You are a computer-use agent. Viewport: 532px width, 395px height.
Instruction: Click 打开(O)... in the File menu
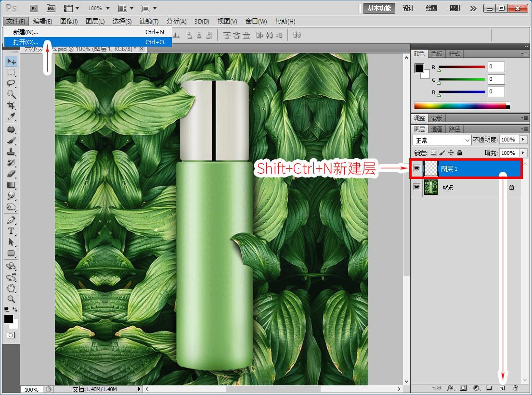pos(26,42)
